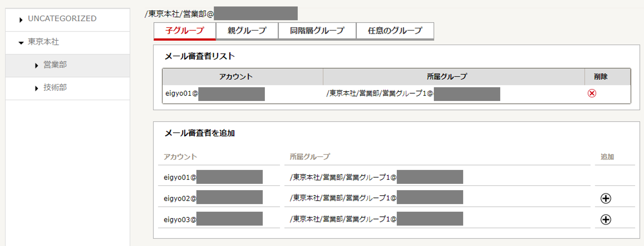Add eigyo02 as a mail reviewer
The height and width of the screenshot is (246, 644).
click(605, 198)
